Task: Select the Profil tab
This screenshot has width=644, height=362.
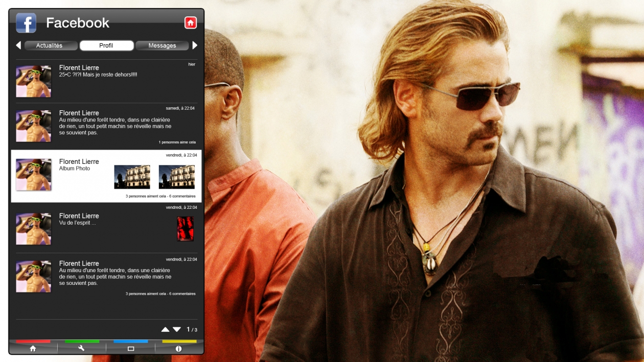Action: click(106, 45)
